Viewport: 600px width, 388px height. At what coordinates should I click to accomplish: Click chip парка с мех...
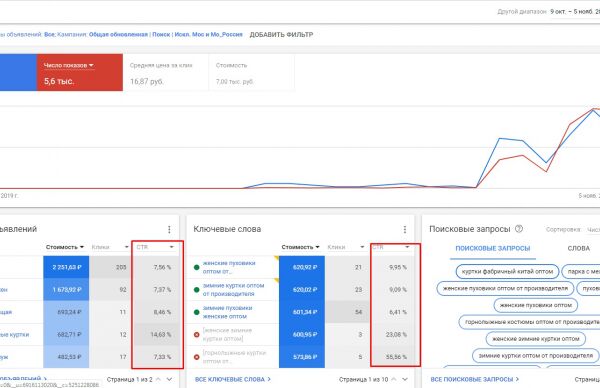[x=581, y=271]
